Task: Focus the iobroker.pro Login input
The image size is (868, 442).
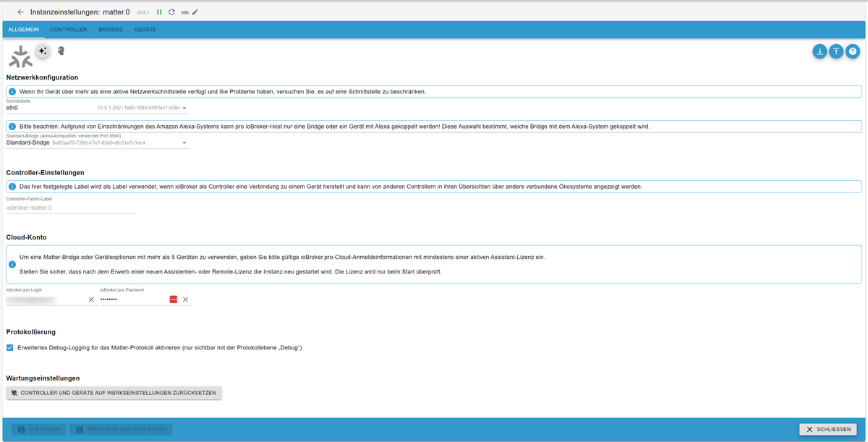Action: click(46, 299)
